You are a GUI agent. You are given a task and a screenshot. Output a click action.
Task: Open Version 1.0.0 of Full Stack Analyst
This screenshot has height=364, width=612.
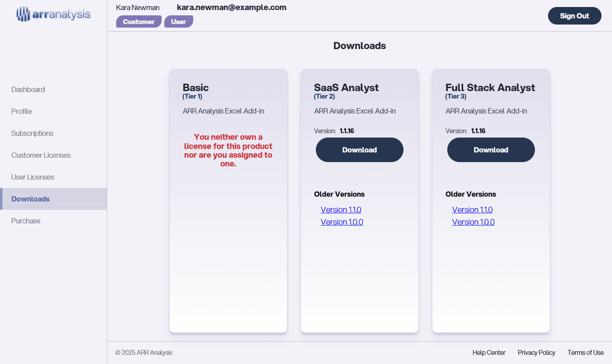pos(473,222)
